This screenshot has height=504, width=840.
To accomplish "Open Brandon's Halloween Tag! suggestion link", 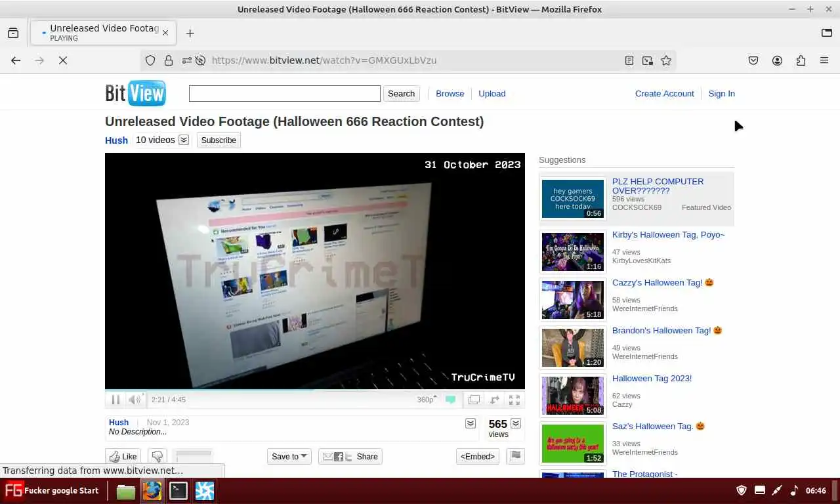I will click(x=667, y=330).
